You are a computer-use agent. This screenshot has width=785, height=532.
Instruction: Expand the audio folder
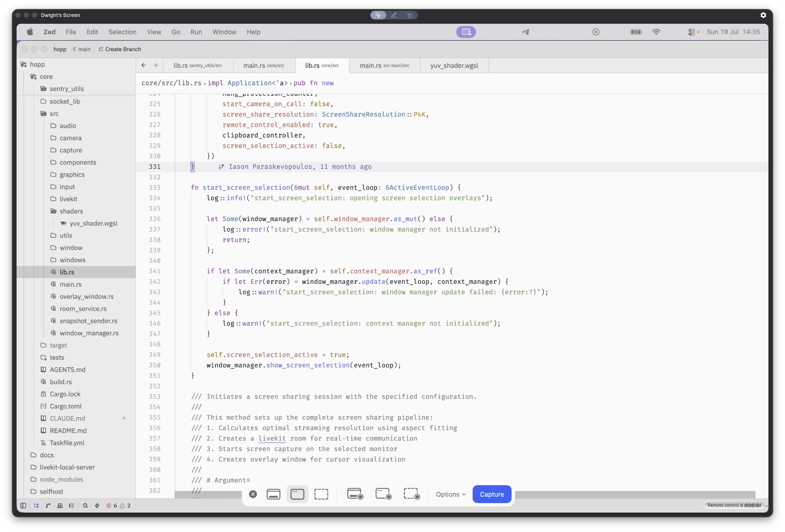[x=67, y=126]
